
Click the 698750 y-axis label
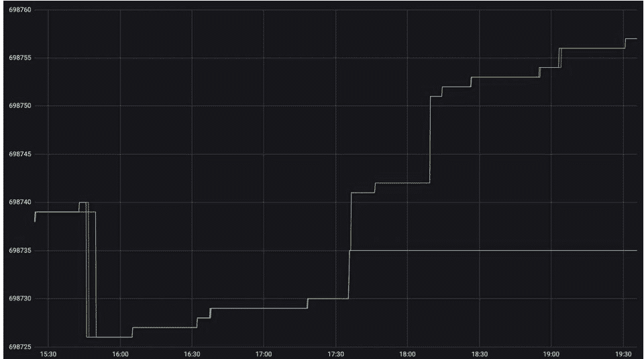(x=19, y=106)
